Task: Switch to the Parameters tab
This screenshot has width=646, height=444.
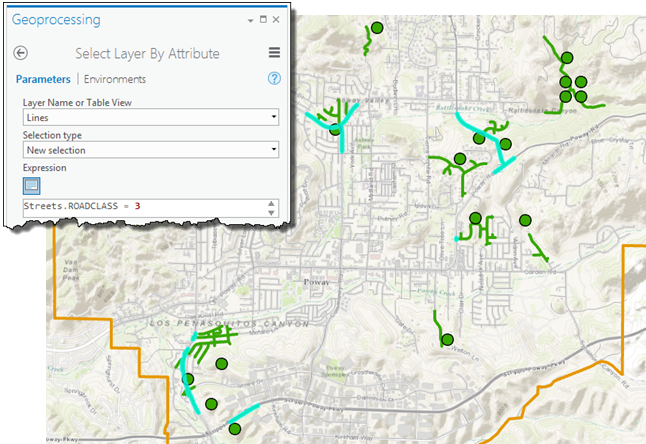Action: (43, 79)
